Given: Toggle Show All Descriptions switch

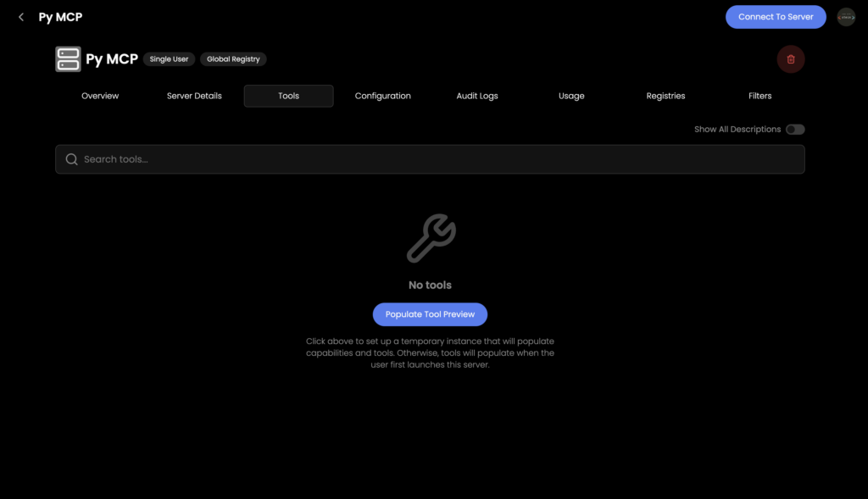Looking at the screenshot, I should tap(795, 130).
